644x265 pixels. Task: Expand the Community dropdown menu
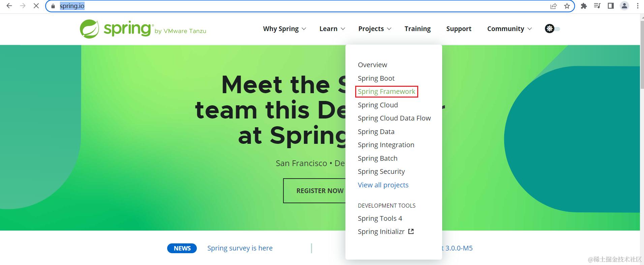pos(510,29)
